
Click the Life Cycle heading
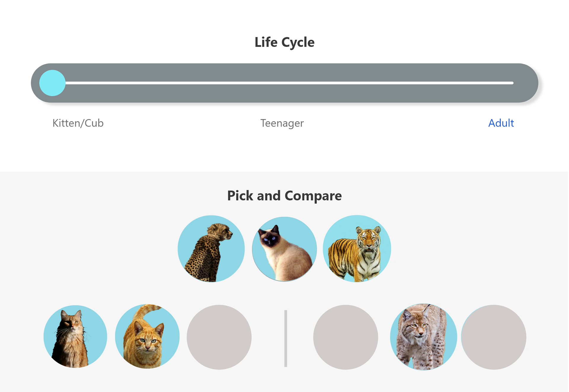click(x=284, y=42)
